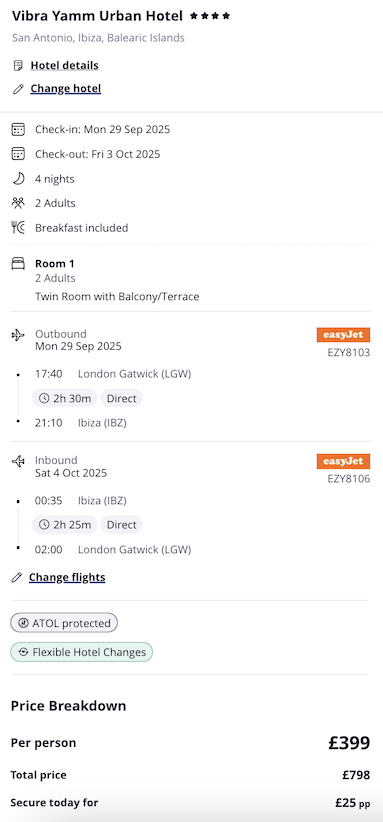Click the inbound easyJet logo

pos(344,461)
